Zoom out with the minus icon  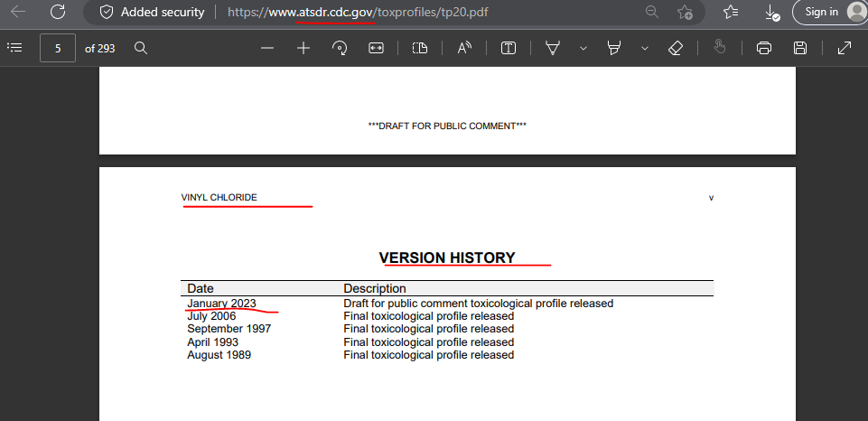click(267, 48)
